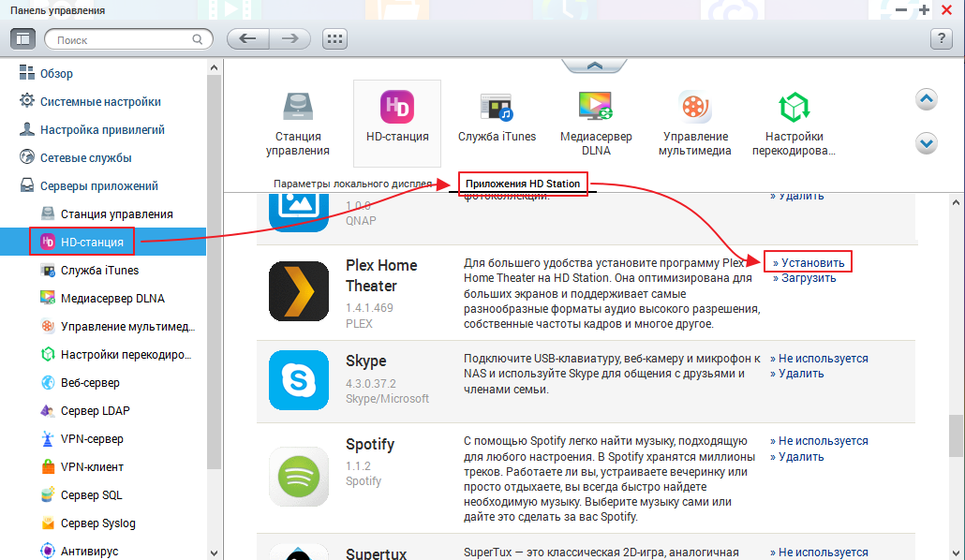Click the Системные настройки gear icon
Image resolution: width=965 pixels, height=560 pixels.
[26, 101]
